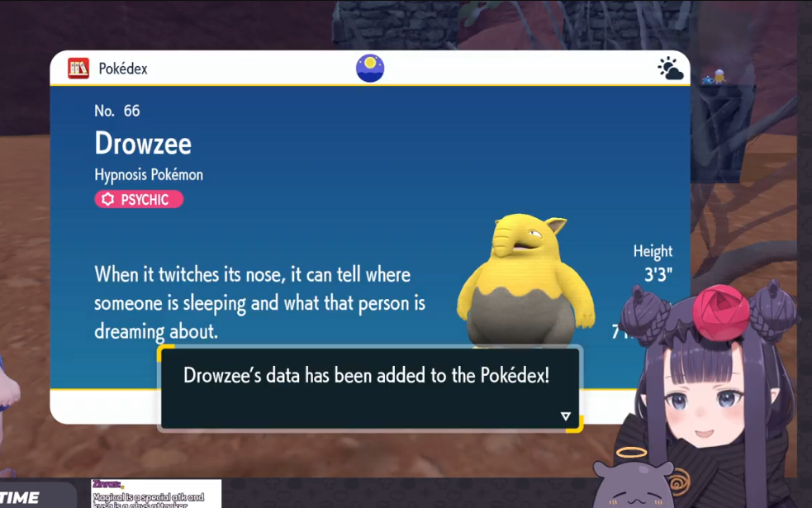Click the height value 3'3"
The image size is (812, 508).
[658, 274]
